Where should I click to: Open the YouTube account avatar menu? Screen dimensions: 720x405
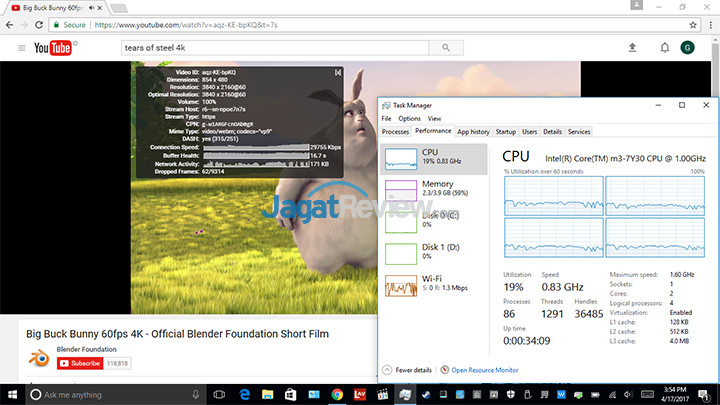click(x=687, y=47)
